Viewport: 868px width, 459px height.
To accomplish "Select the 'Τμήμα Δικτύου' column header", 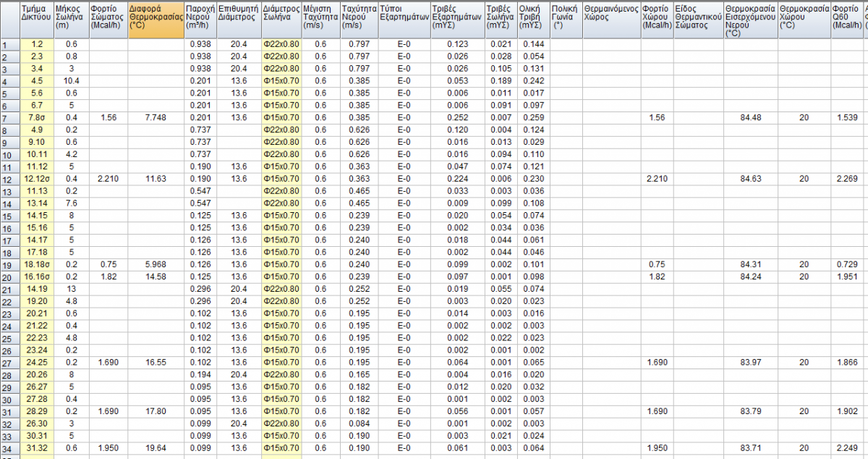I will click(37, 20).
